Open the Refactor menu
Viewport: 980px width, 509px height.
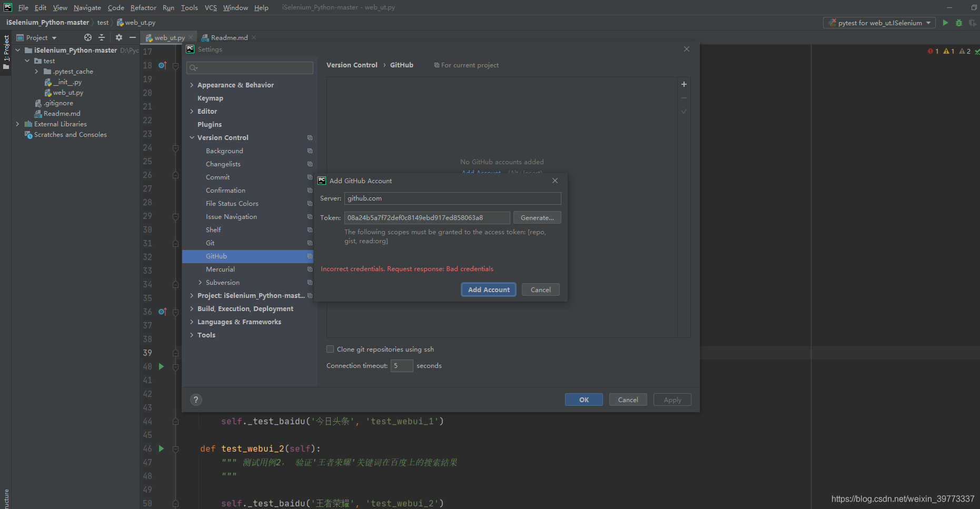(x=143, y=7)
